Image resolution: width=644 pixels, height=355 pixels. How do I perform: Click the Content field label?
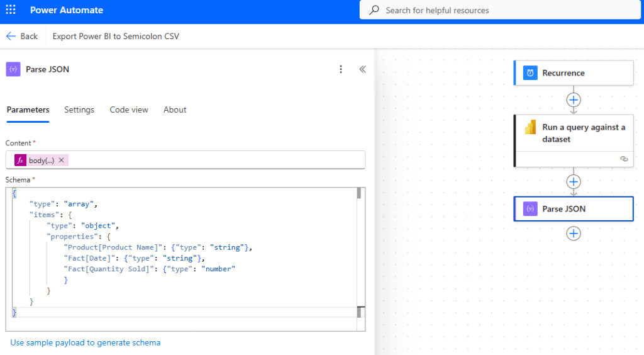pos(18,143)
